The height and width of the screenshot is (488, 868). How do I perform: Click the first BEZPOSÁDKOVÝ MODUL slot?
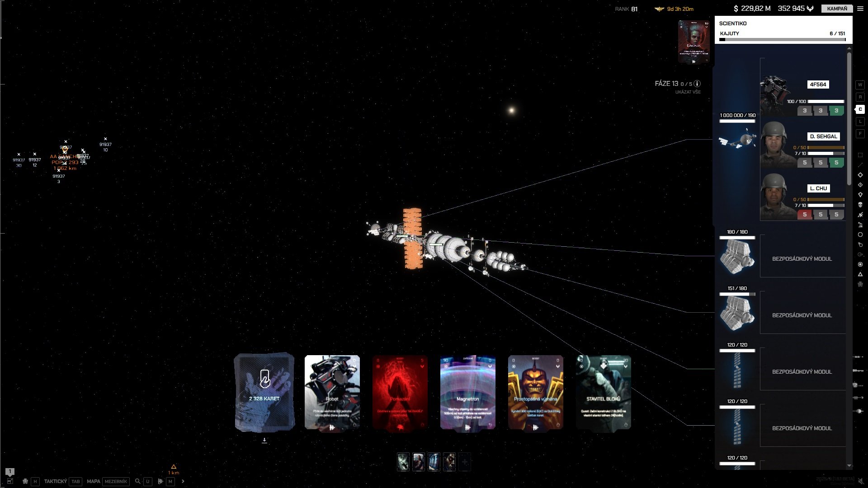(802, 259)
